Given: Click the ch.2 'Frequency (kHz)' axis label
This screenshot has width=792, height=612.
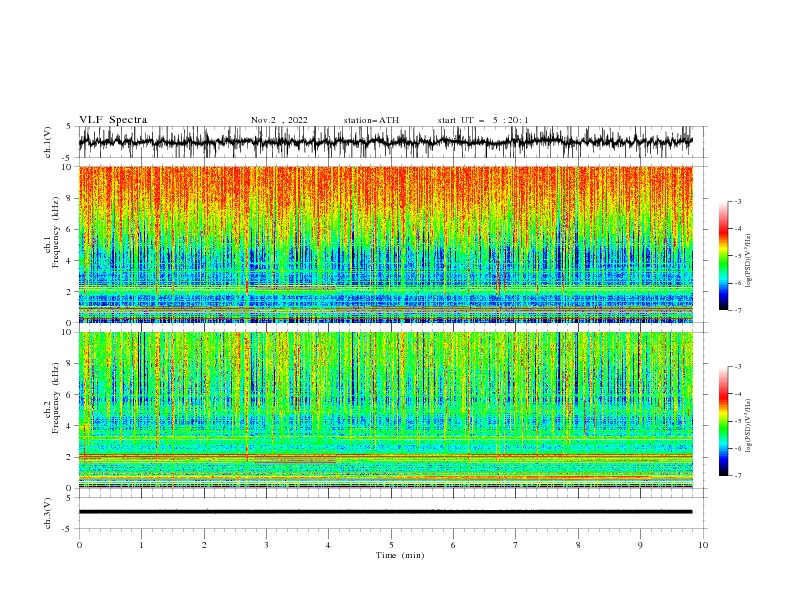Looking at the screenshot, I should coord(56,398).
